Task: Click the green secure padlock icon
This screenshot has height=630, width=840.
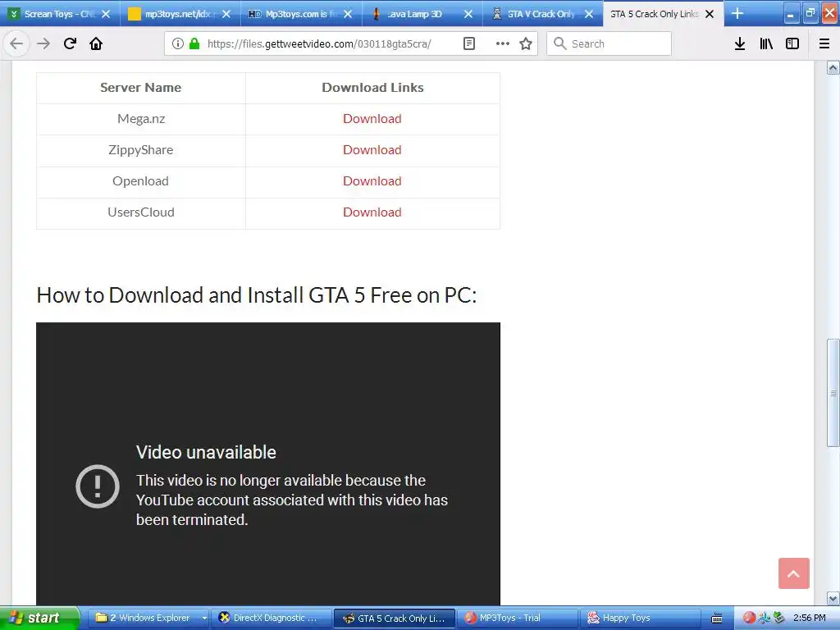Action: click(194, 43)
